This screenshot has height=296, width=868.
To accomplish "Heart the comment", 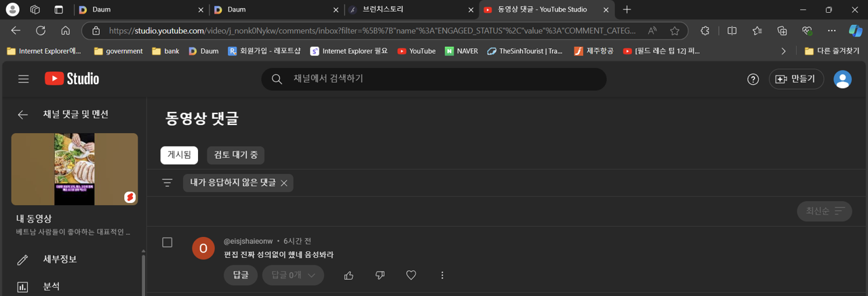I will click(411, 275).
